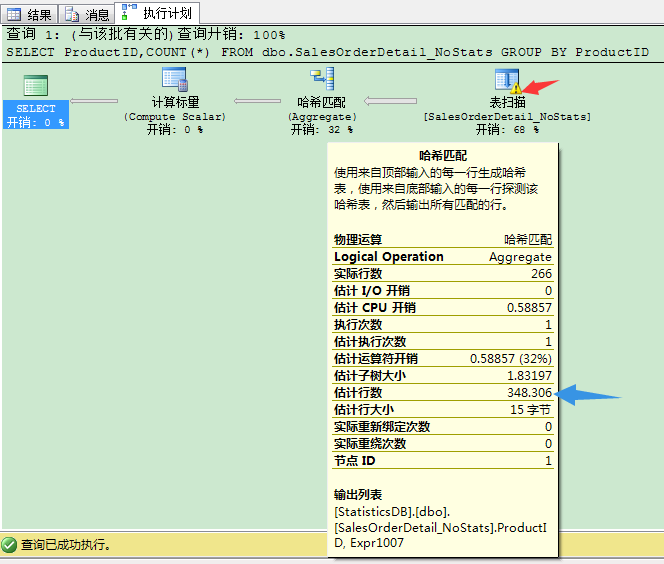
Task: Click the 估计 CPU 开销 0.58857 row
Action: coord(443,307)
